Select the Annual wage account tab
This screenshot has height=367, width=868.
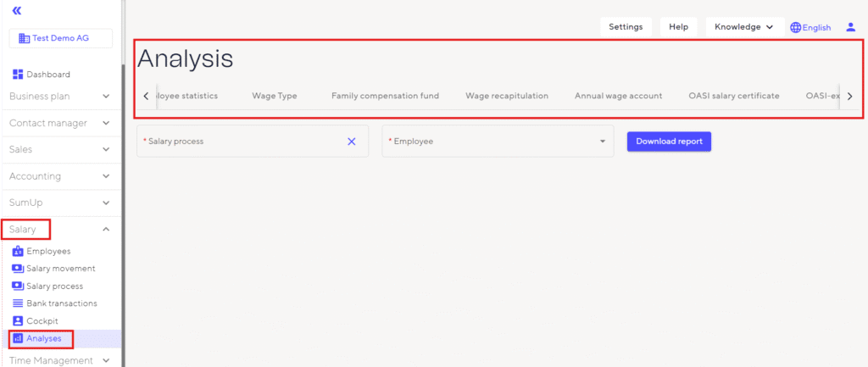[x=618, y=96]
